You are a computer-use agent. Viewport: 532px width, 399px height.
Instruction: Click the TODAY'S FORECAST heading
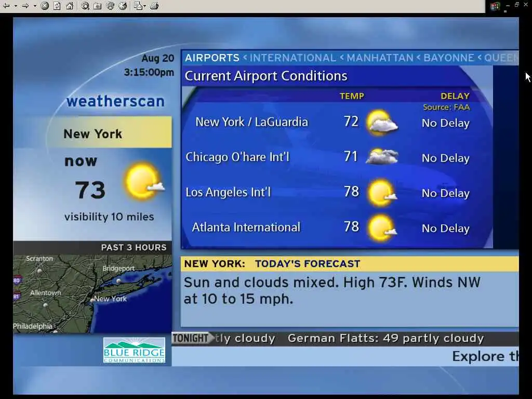click(308, 264)
